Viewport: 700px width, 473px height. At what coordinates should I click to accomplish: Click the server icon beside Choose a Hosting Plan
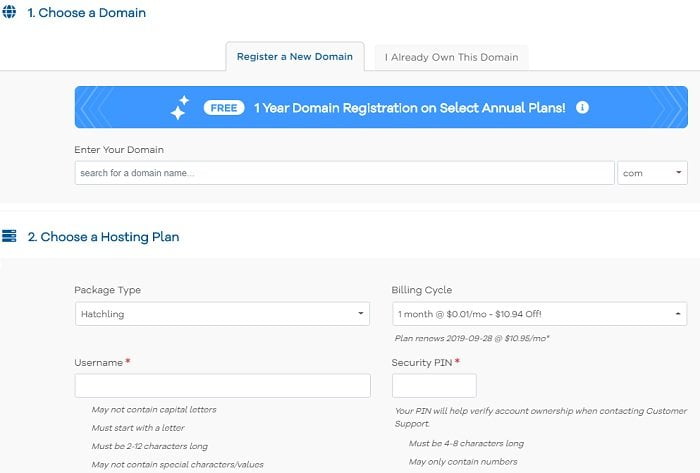9,236
